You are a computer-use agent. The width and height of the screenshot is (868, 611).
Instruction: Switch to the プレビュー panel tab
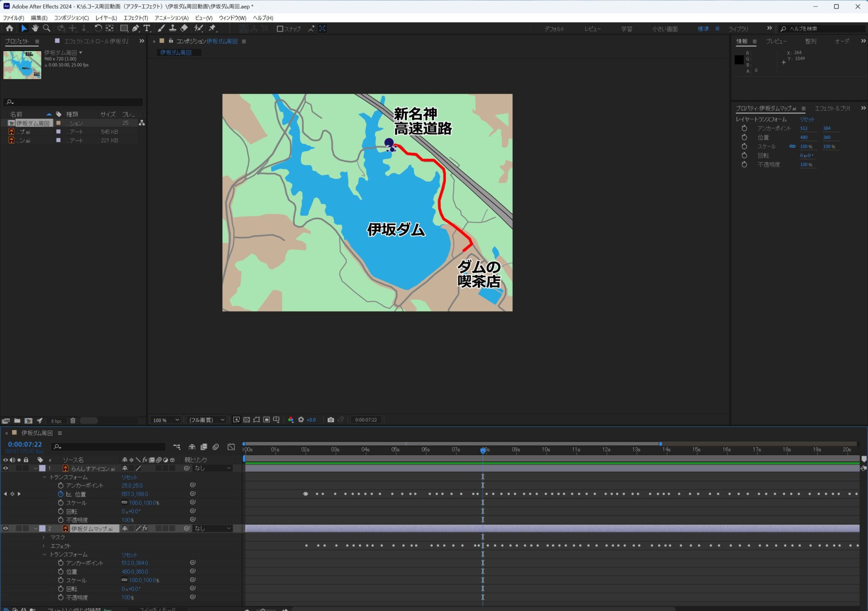[776, 41]
